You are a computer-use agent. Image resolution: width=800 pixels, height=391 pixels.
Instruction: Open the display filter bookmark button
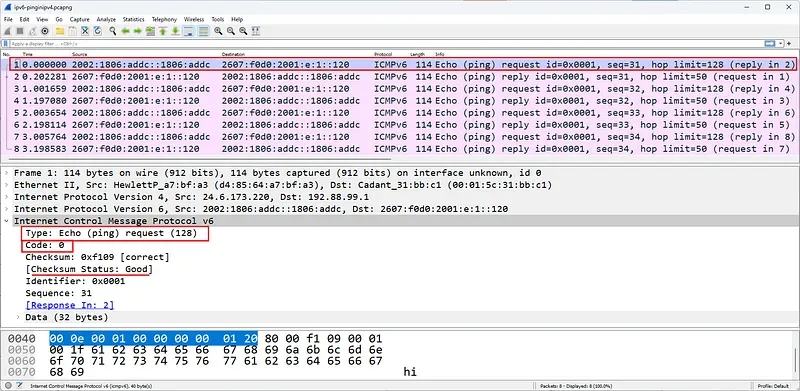point(6,44)
